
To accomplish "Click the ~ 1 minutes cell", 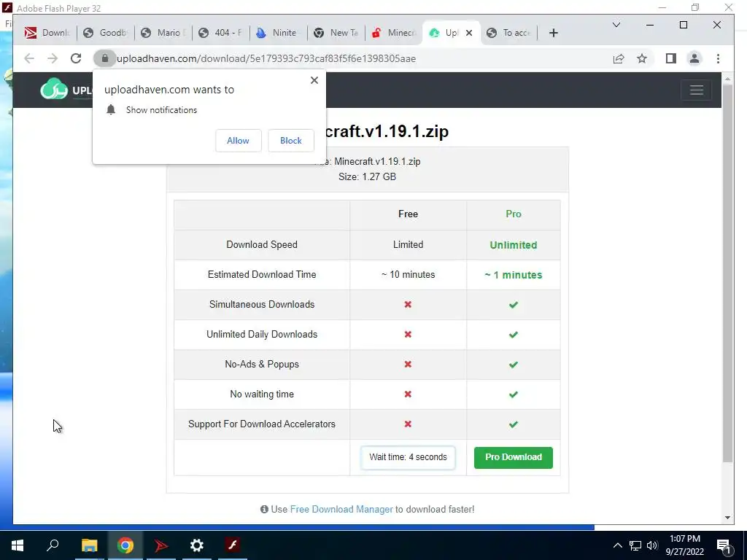I will pos(514,275).
